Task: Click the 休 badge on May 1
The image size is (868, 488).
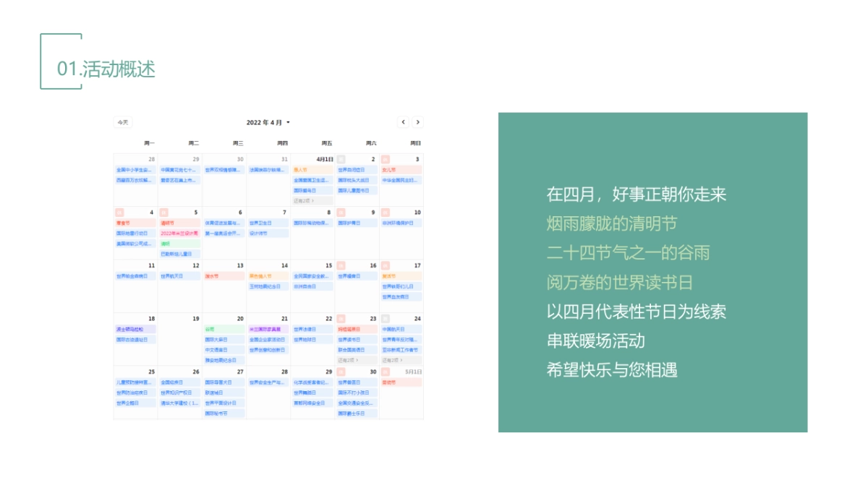Action: tap(385, 371)
